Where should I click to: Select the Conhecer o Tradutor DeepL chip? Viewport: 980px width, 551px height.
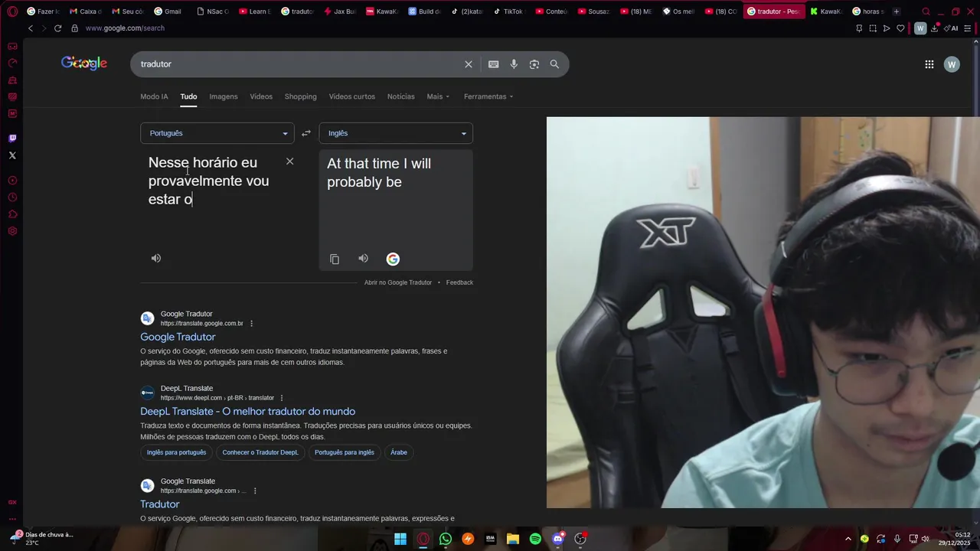click(x=260, y=452)
